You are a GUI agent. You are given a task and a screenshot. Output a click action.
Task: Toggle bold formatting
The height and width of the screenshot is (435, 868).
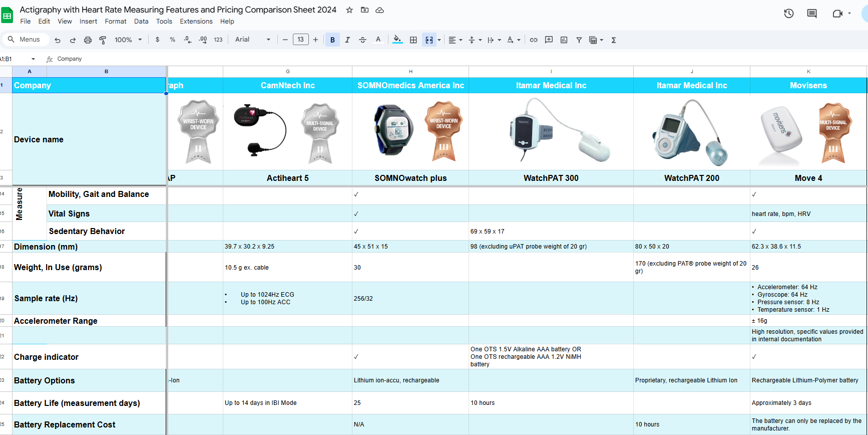[x=332, y=40]
